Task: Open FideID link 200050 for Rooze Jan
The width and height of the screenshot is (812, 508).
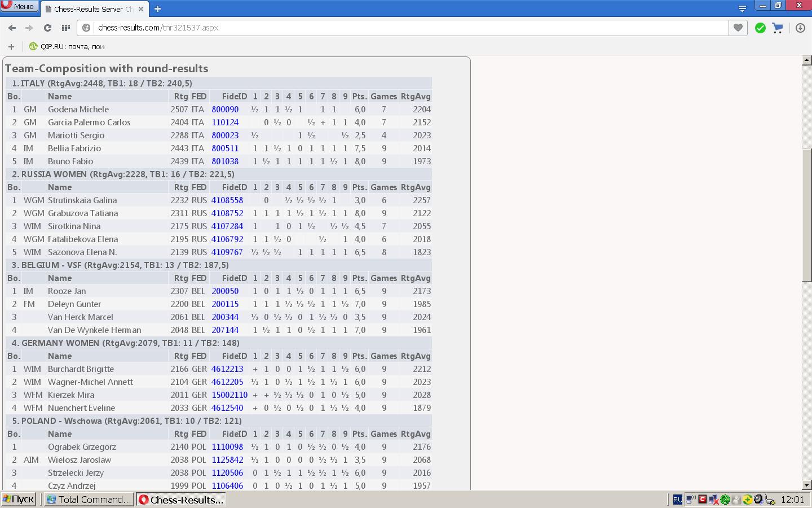Action: pyautogui.click(x=225, y=291)
